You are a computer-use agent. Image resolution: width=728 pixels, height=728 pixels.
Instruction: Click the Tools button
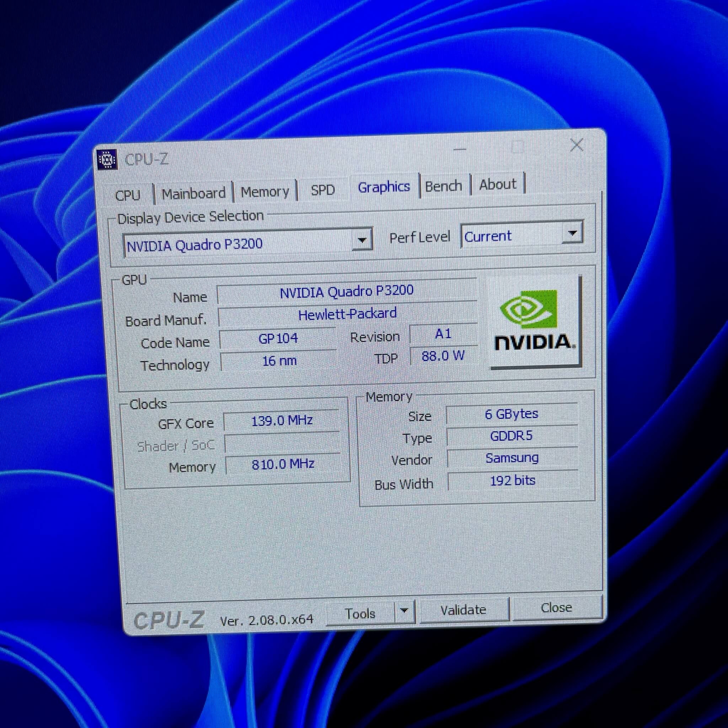[360, 614]
